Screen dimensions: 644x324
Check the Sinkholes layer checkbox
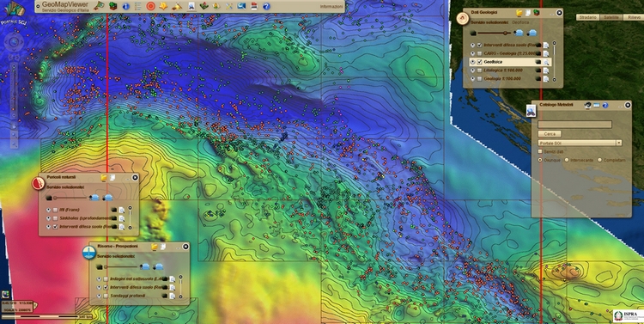[x=55, y=218]
